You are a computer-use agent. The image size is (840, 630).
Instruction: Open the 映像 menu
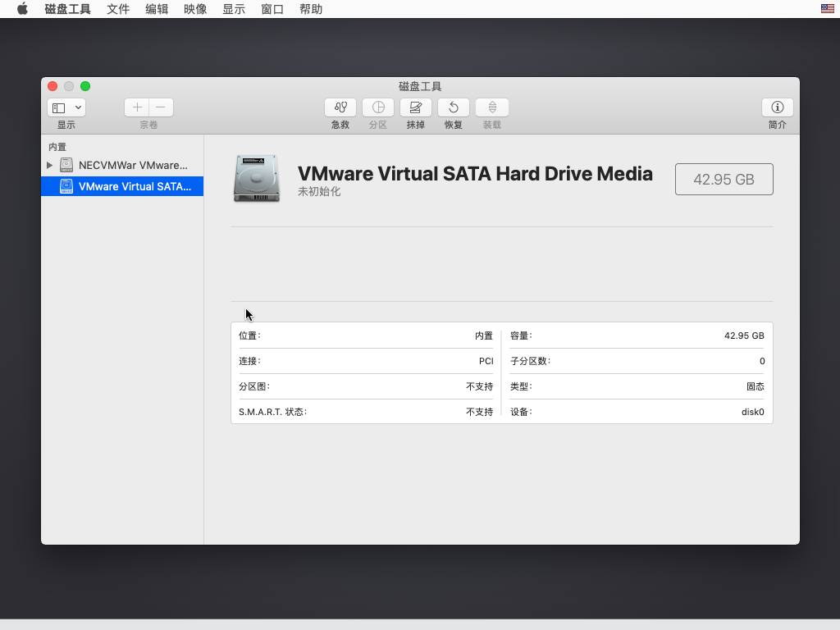pyautogui.click(x=195, y=9)
